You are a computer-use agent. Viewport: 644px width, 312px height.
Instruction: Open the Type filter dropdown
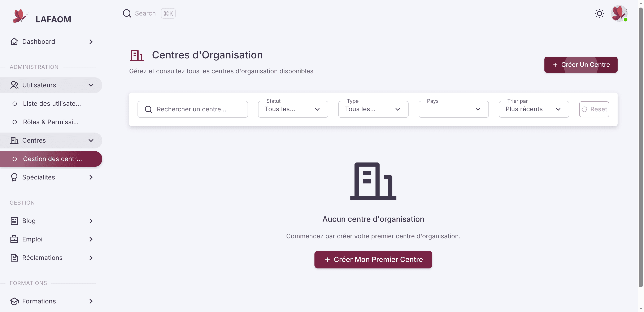tap(373, 109)
